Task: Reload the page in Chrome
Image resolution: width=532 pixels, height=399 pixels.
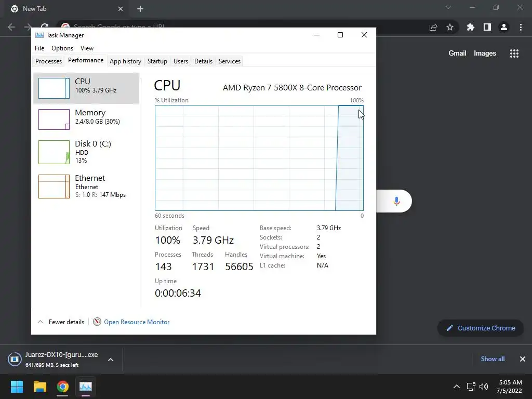Action: tap(45, 27)
